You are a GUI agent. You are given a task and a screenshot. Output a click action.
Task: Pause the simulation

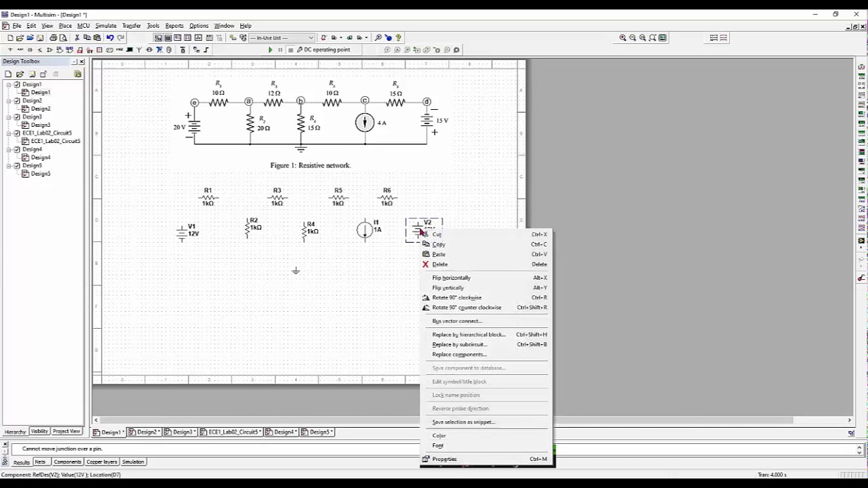click(280, 49)
